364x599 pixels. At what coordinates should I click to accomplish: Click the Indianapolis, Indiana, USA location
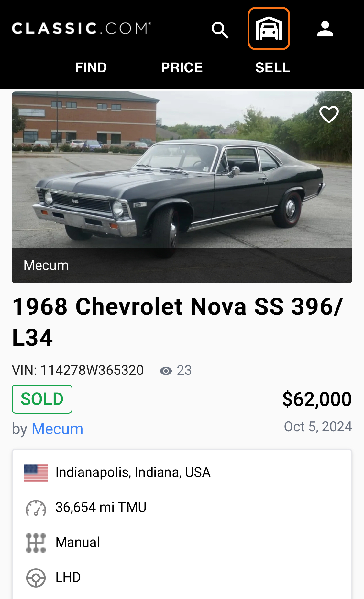pos(133,472)
